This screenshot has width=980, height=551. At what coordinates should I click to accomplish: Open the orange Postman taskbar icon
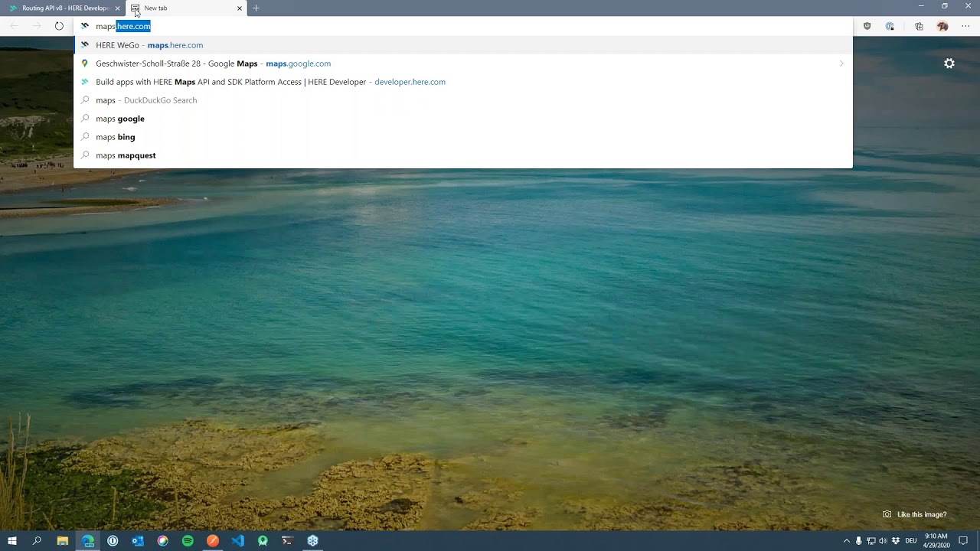[213, 541]
